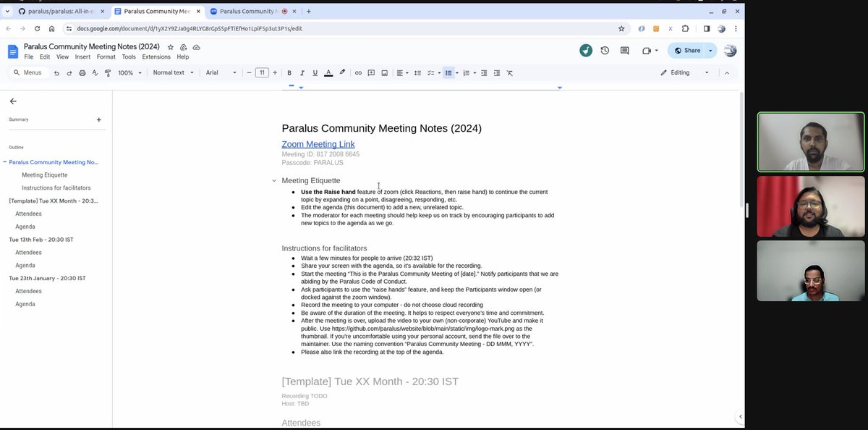The width and height of the screenshot is (868, 430).
Task: Open a new browser tab
Action: (x=309, y=12)
